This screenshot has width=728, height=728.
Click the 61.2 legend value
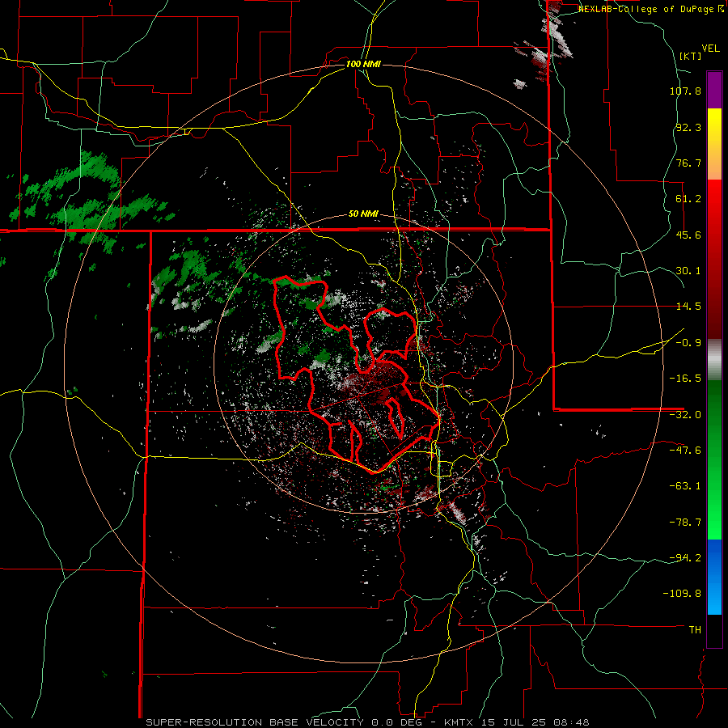688,199
